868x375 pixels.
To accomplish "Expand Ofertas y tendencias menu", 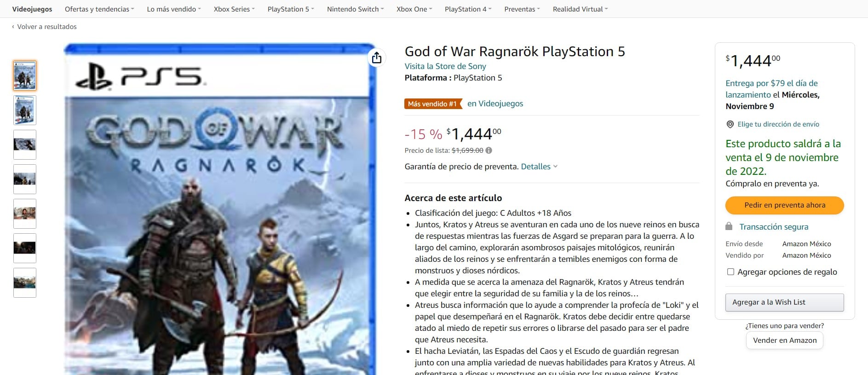I will pyautogui.click(x=99, y=9).
